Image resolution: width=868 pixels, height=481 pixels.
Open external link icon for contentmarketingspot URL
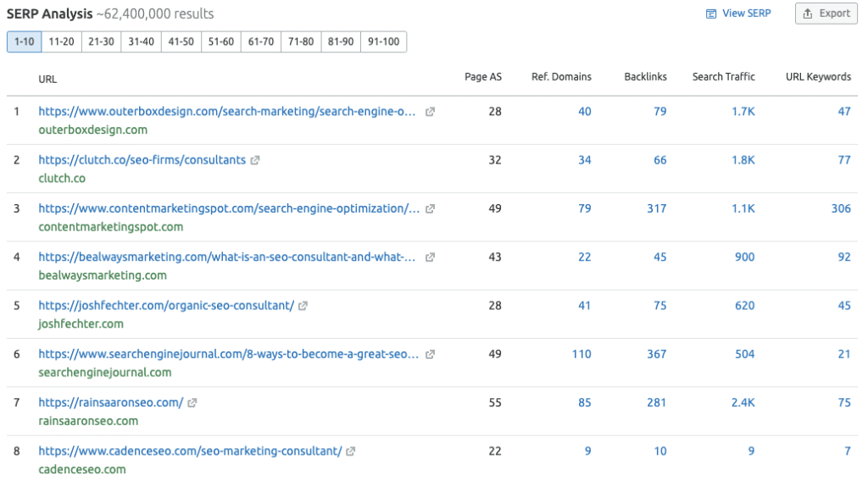coord(430,209)
